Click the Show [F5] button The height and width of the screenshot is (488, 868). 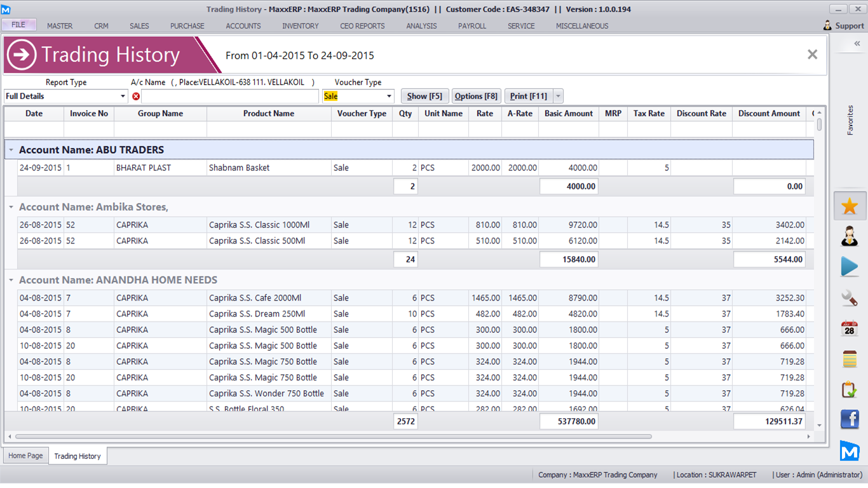tap(424, 97)
